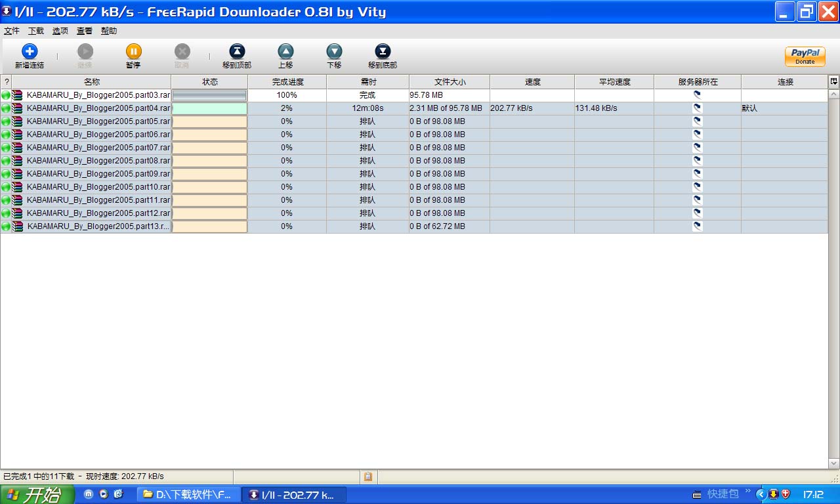Image resolution: width=840 pixels, height=504 pixels.
Task: Click the clipboard monitoring icon in status bar
Action: point(369,476)
